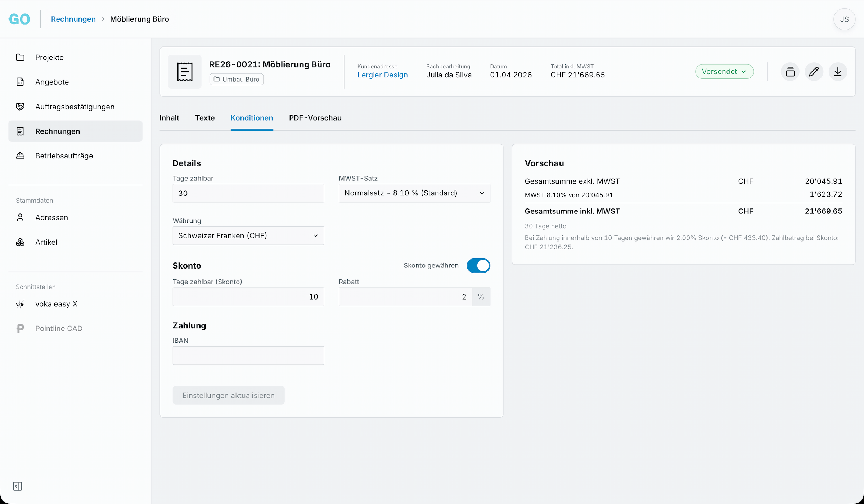
Task: Go to Angebote in the sidebar
Action: click(x=75, y=82)
